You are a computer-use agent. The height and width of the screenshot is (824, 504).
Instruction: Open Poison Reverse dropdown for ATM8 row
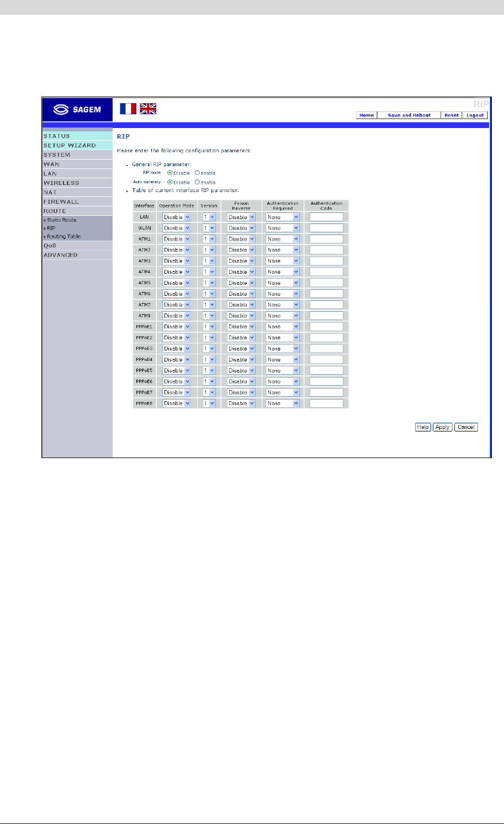pyautogui.click(x=241, y=316)
